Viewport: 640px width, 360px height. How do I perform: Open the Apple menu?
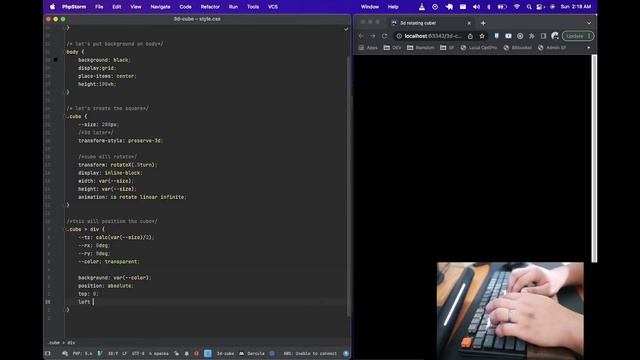coord(52,7)
